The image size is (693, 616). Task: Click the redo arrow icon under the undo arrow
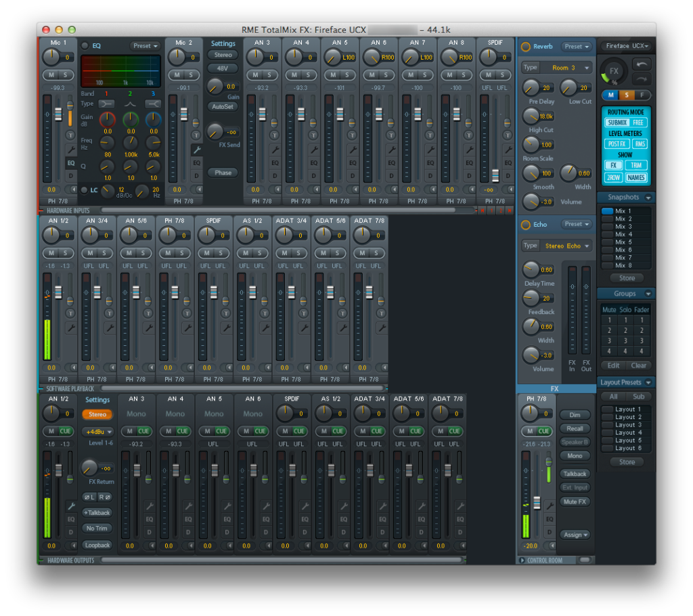click(642, 79)
